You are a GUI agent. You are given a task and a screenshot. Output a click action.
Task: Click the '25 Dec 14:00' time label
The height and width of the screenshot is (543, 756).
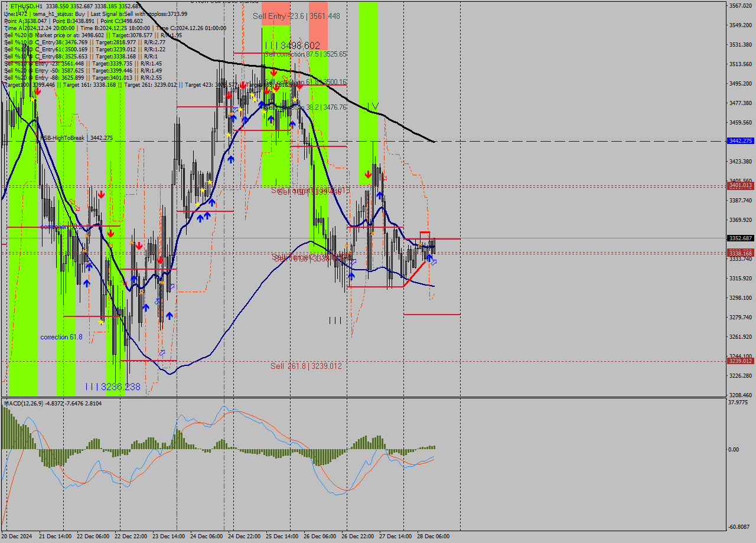(282, 537)
